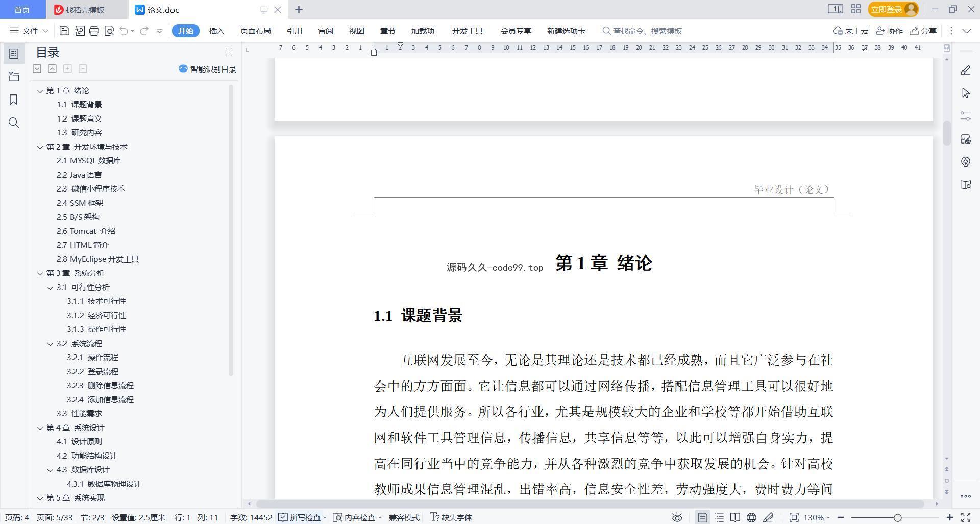Jump to 2.6 Tomcat 介绍 in outline
The width and height of the screenshot is (980, 524).
86,231
